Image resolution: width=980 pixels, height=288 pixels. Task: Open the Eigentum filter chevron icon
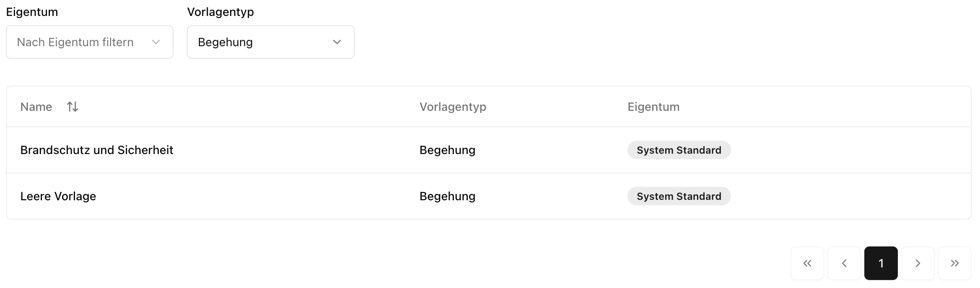(x=156, y=42)
